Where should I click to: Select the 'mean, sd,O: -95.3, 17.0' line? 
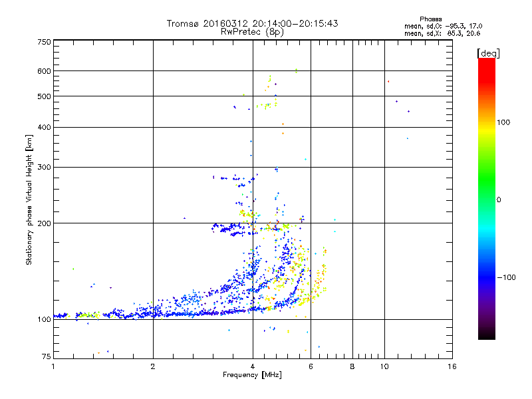(443, 26)
